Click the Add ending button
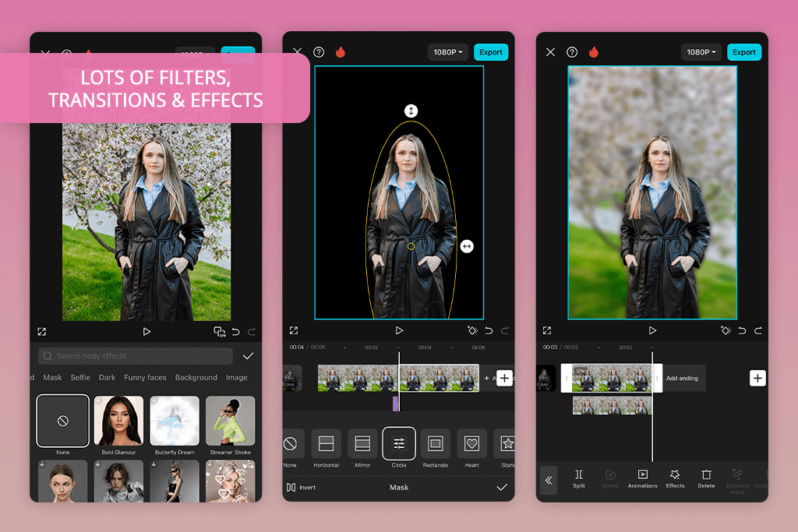798x532 pixels. point(683,379)
